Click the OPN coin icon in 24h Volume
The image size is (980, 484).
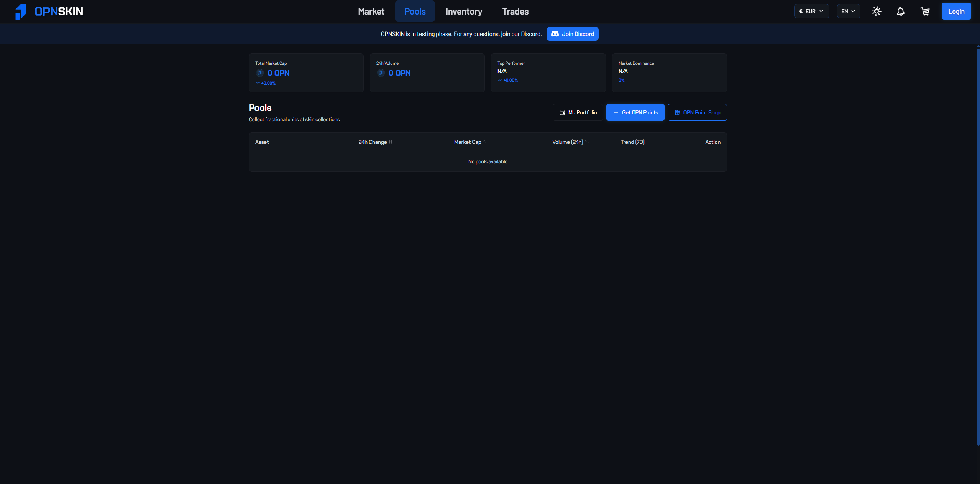click(381, 73)
